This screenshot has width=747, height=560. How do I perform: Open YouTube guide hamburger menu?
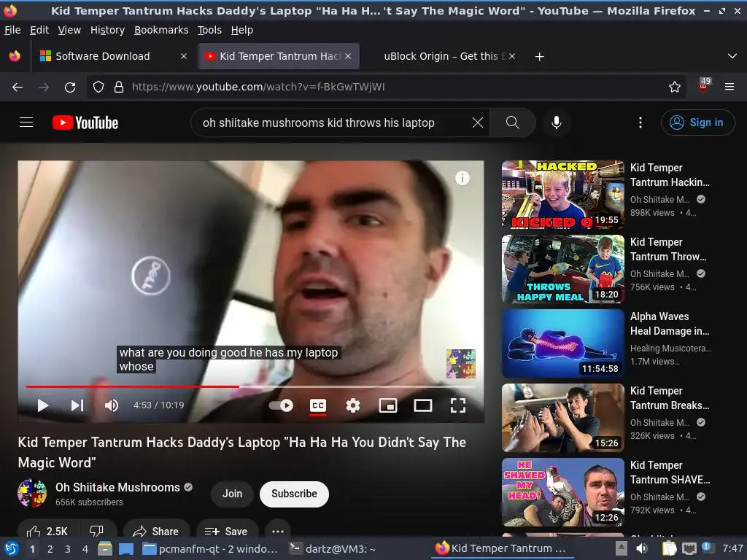26,122
